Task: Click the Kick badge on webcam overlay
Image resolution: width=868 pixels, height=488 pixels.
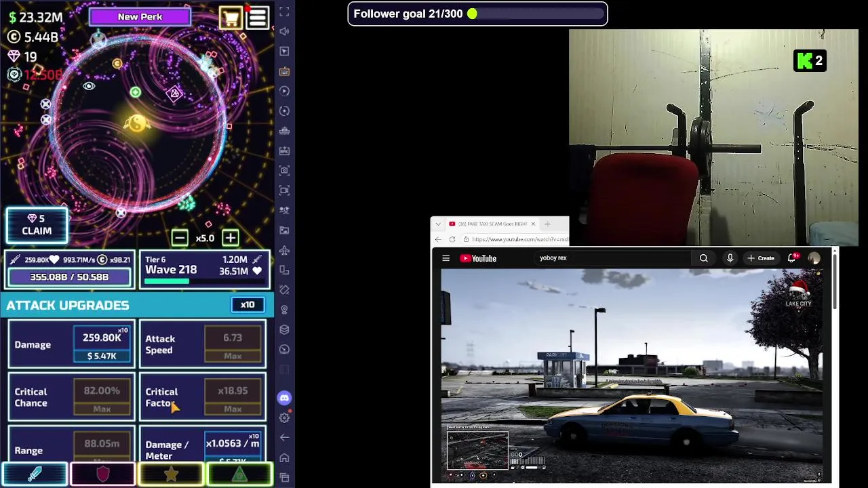Action: pos(810,61)
